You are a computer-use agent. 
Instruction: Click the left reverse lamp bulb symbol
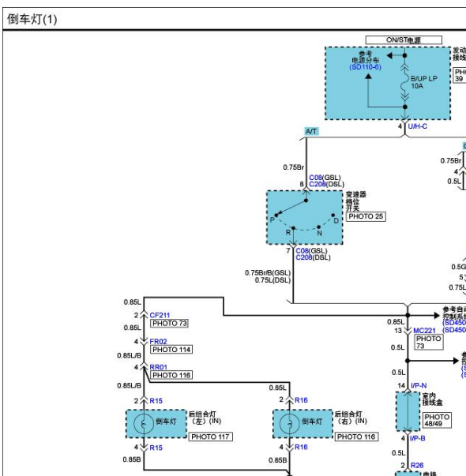click(144, 424)
